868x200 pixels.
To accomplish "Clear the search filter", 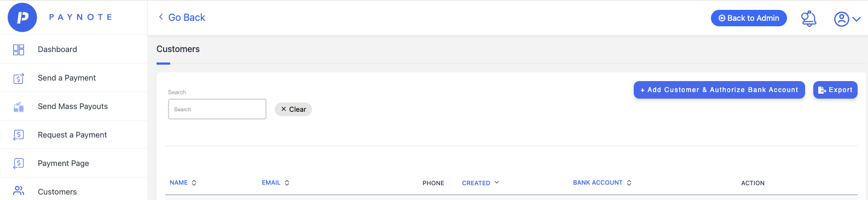I will click(293, 110).
